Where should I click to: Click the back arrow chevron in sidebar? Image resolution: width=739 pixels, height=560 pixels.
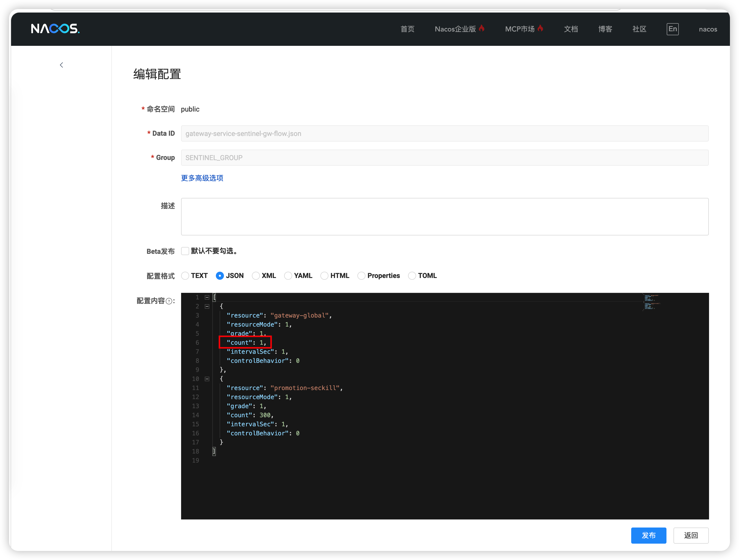61,65
